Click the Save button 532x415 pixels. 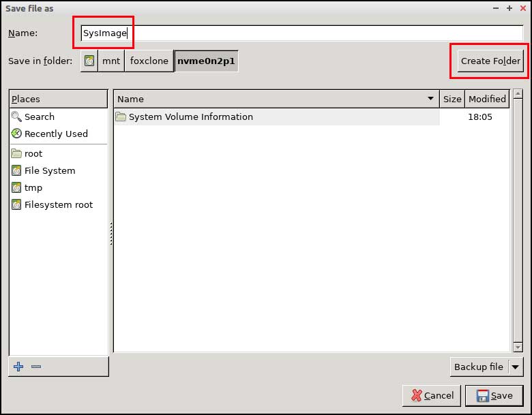494,396
